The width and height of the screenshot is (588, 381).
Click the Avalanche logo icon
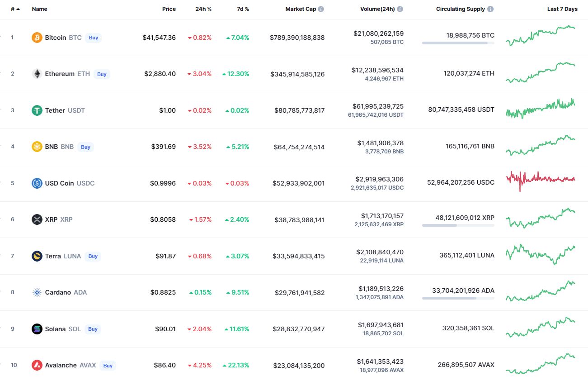click(x=37, y=365)
